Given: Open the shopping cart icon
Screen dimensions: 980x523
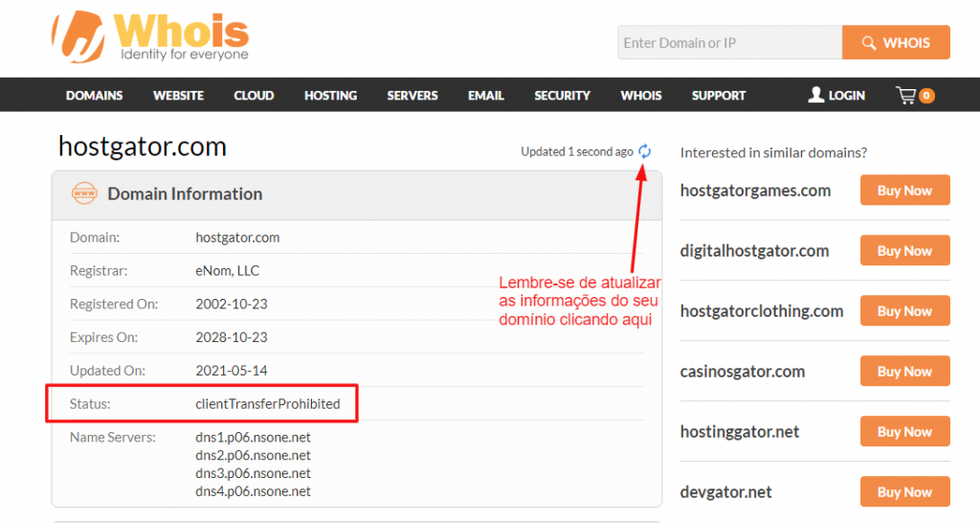Looking at the screenshot, I should tap(905, 95).
